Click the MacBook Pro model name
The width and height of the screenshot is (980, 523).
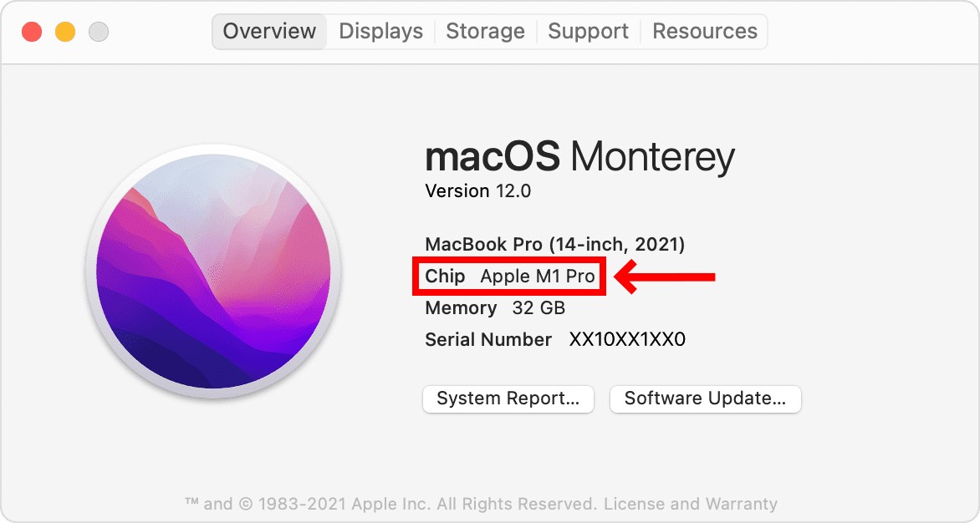click(555, 244)
